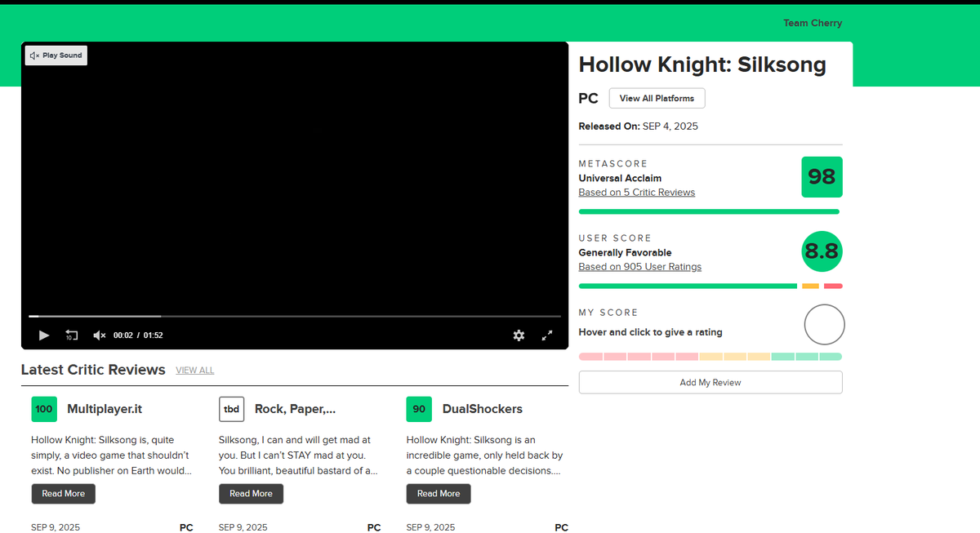This screenshot has width=980, height=533.
Task: Click DualShockers score badge 90
Action: click(x=419, y=409)
